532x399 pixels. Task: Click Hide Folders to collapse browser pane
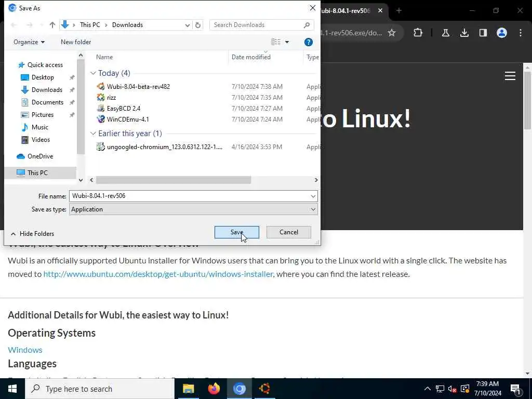[33, 234]
